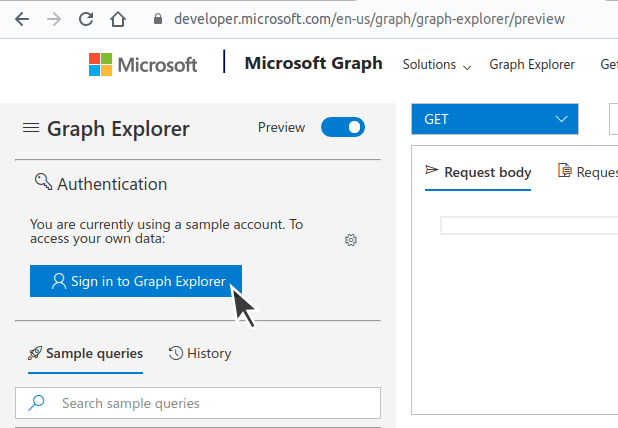
Task: Click the magnifier icon in sample search
Action: pos(36,403)
